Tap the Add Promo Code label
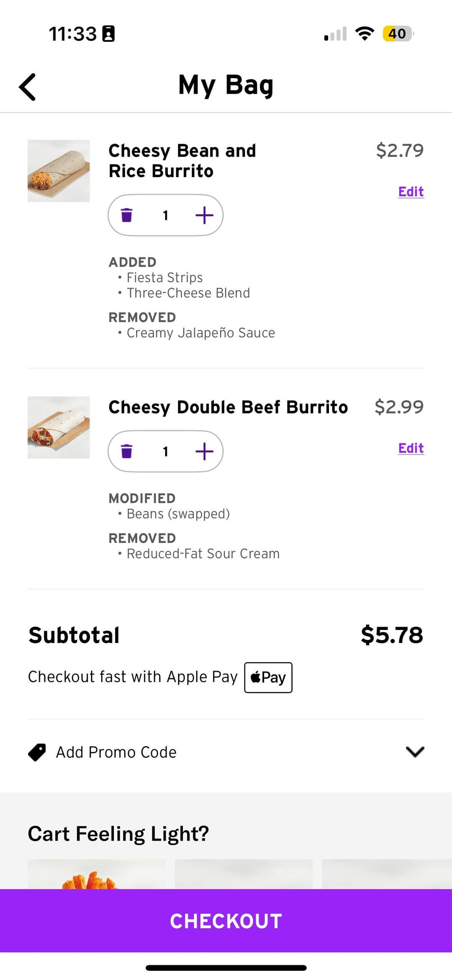Viewport: 452px width, 980px height. pyautogui.click(x=116, y=752)
